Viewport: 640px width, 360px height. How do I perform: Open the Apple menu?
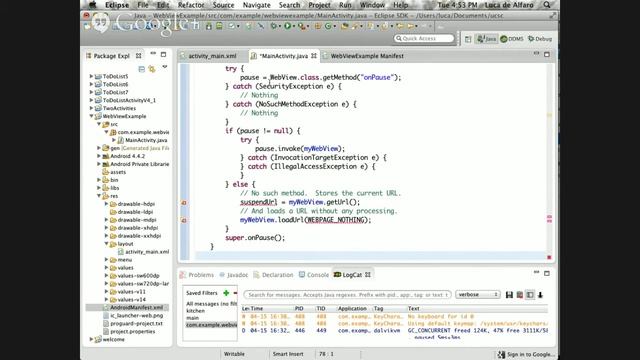coord(93,5)
